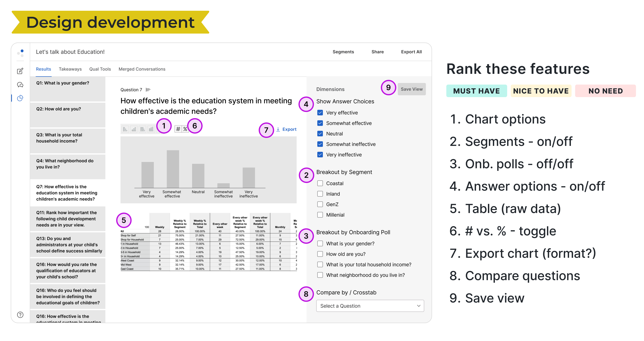Screen dimensions: 644x341
Task: Click the Save View button
Action: [411, 89]
